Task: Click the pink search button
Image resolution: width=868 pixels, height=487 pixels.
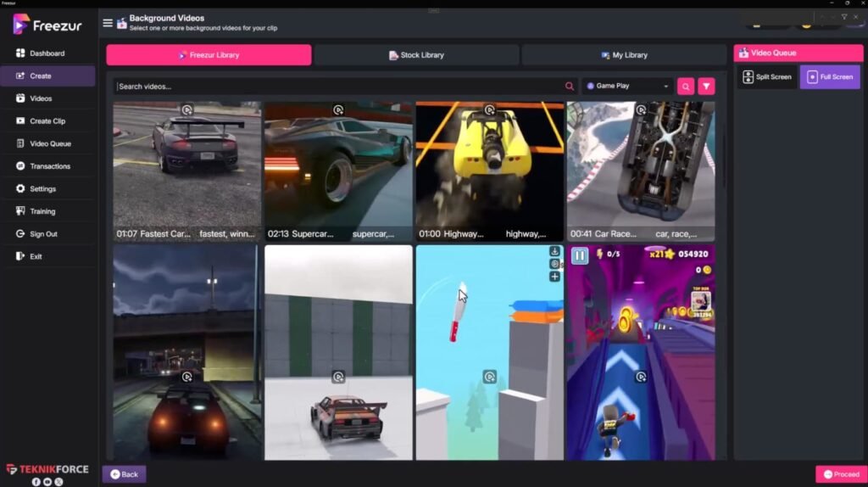Action: (x=685, y=86)
